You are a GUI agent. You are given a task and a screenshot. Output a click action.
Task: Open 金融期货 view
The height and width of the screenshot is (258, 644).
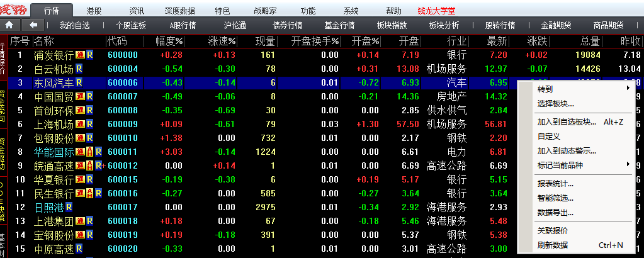click(x=556, y=25)
